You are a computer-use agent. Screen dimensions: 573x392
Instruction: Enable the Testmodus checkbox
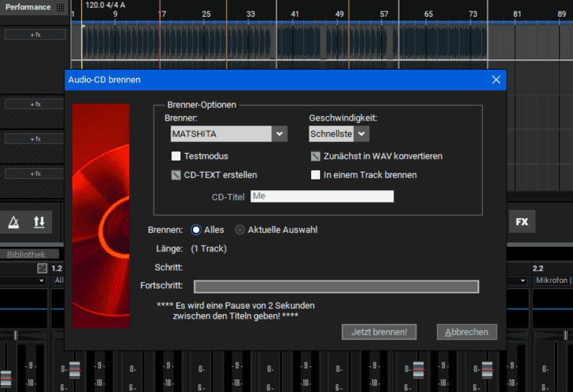point(176,156)
